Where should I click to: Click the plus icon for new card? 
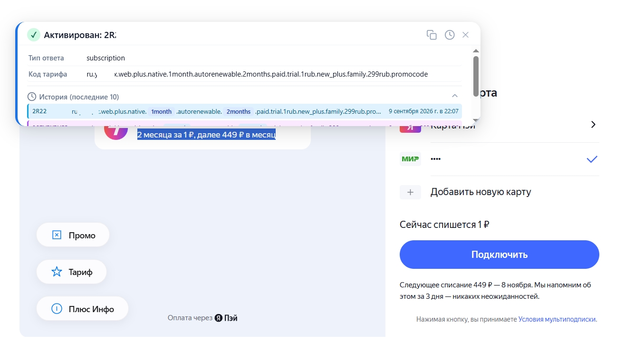pyautogui.click(x=410, y=192)
